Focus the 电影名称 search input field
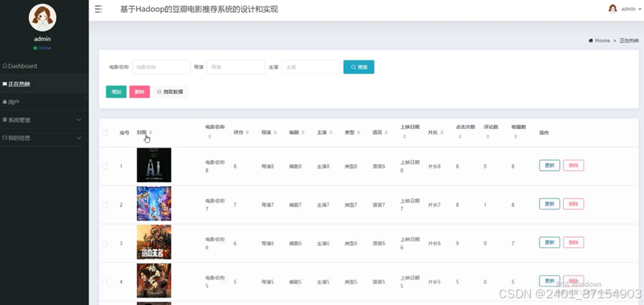 pos(161,66)
